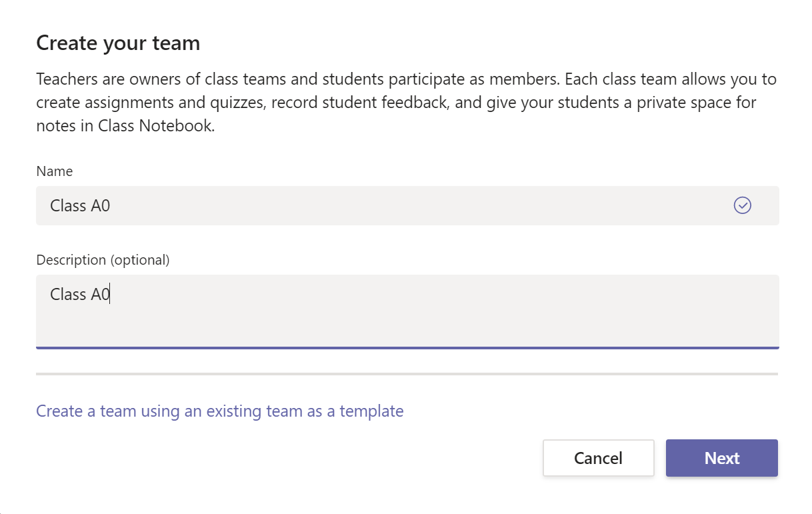The image size is (812, 514).
Task: Open Create a team using an existing team as a template
Action: point(219,411)
